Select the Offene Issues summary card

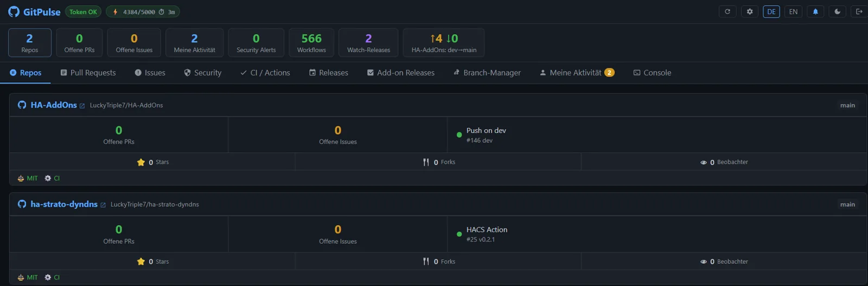(134, 42)
